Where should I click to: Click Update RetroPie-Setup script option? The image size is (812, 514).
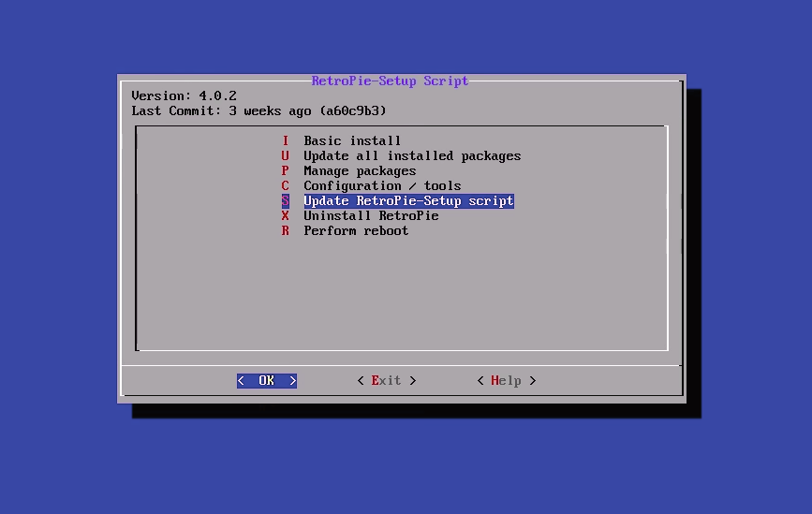407,201
